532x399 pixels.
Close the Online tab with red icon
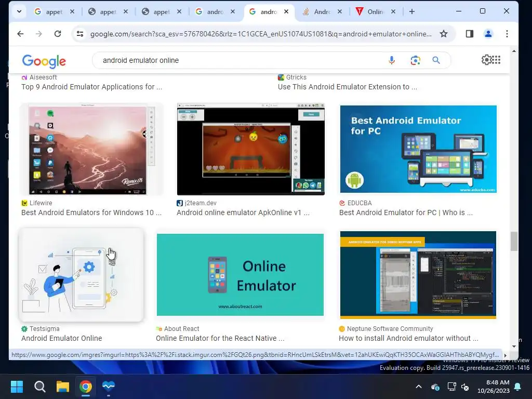393,11
